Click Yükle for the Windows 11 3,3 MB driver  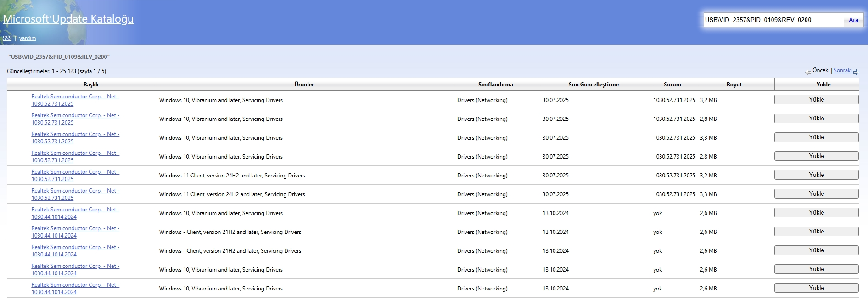point(817,194)
